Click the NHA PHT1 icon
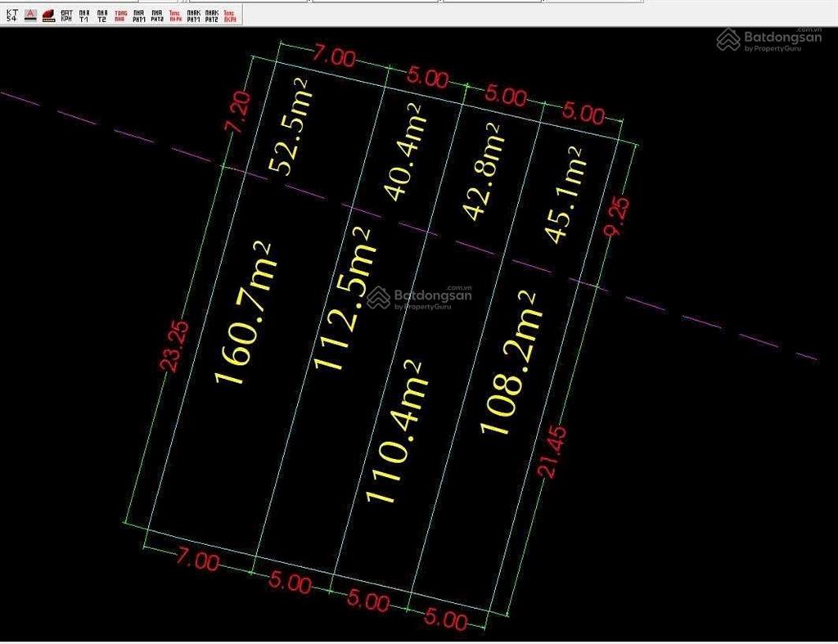838x644 pixels. tap(140, 12)
